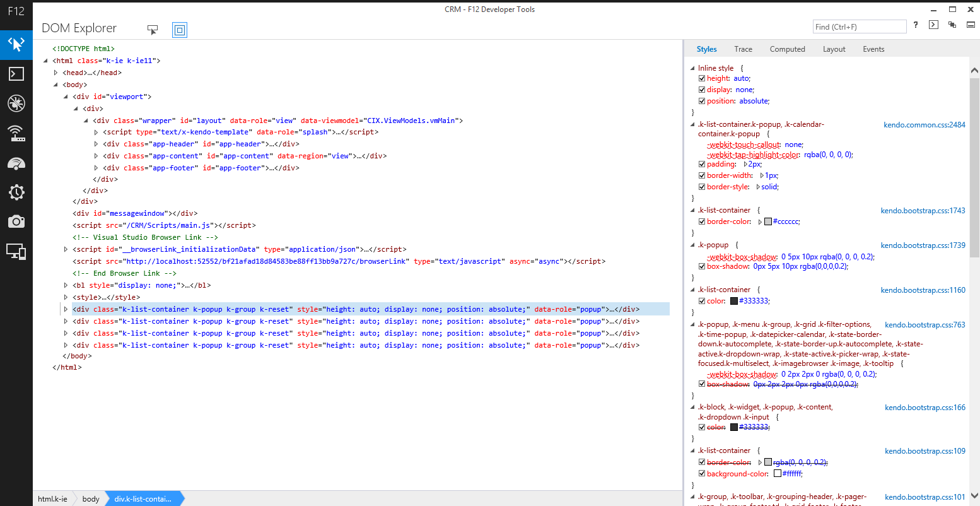Expand the padding shorthand value triangle
The image size is (980, 506).
click(746, 164)
